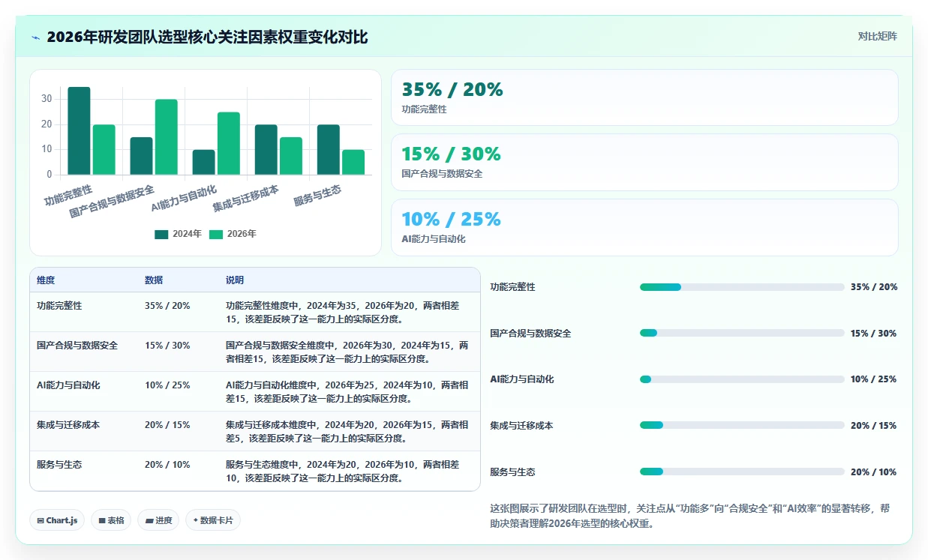Image resolution: width=928 pixels, height=560 pixels.
Task: Click the 国产合规与数据安全 progress bar
Action: 742,333
